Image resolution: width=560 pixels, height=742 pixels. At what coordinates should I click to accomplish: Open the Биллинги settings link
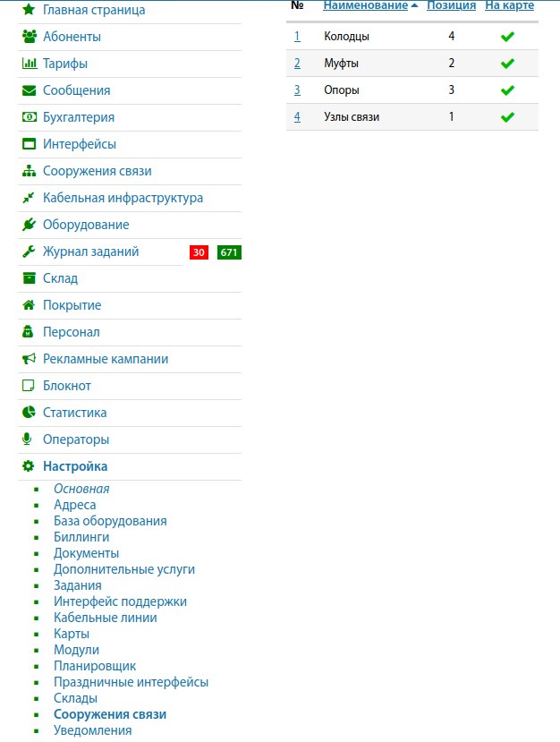coord(81,537)
